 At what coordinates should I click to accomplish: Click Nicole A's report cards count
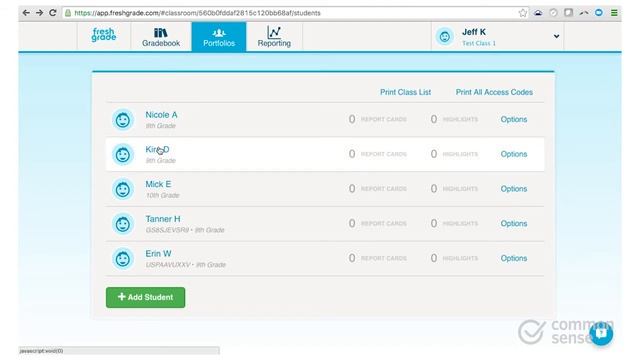pyautogui.click(x=377, y=120)
